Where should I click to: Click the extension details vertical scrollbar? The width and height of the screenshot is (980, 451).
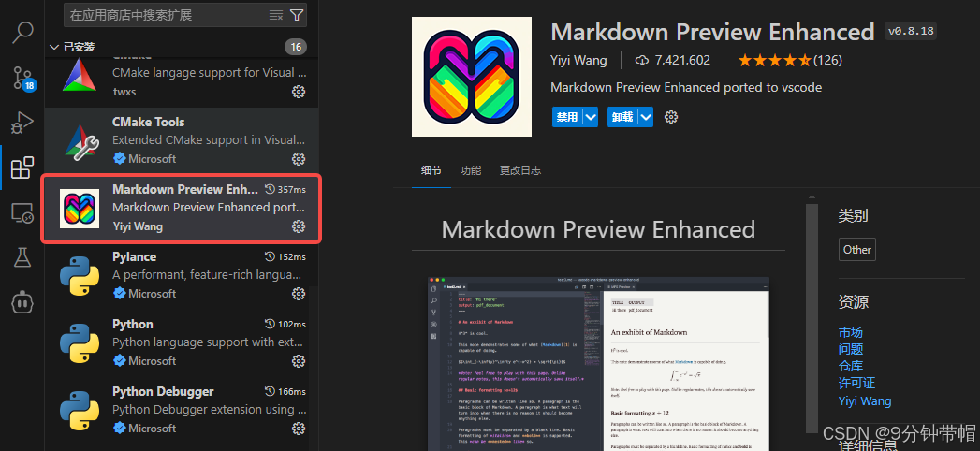coord(812,318)
